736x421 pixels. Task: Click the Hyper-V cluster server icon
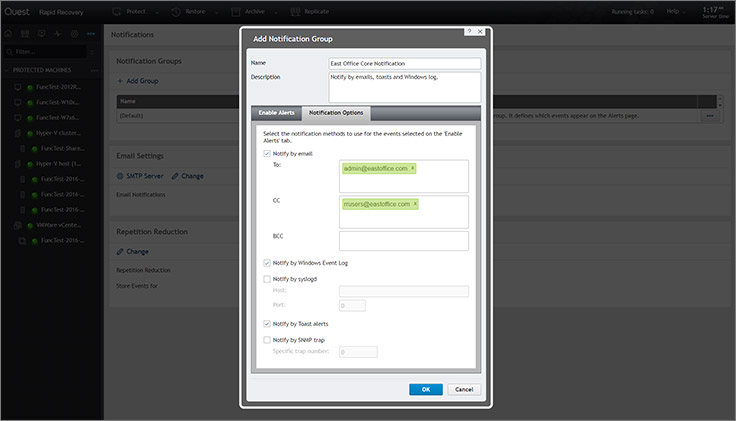click(x=18, y=133)
